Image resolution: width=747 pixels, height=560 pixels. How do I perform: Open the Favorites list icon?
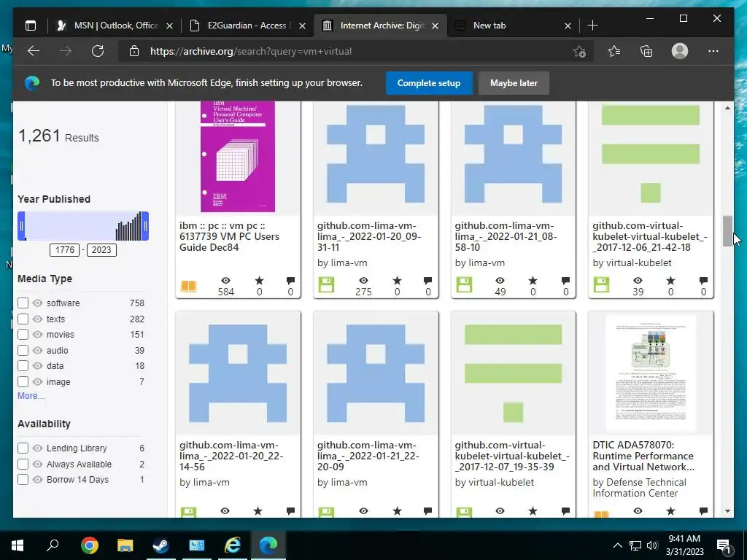pyautogui.click(x=614, y=51)
